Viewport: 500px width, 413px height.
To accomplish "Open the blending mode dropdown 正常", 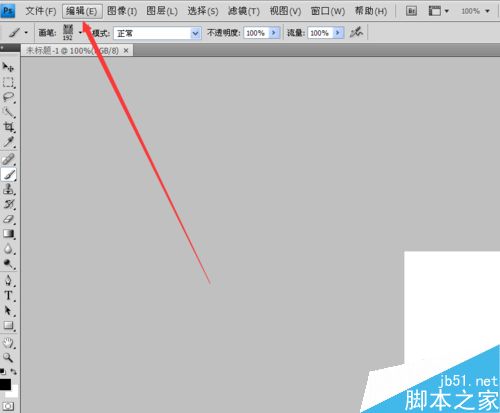I will (157, 33).
